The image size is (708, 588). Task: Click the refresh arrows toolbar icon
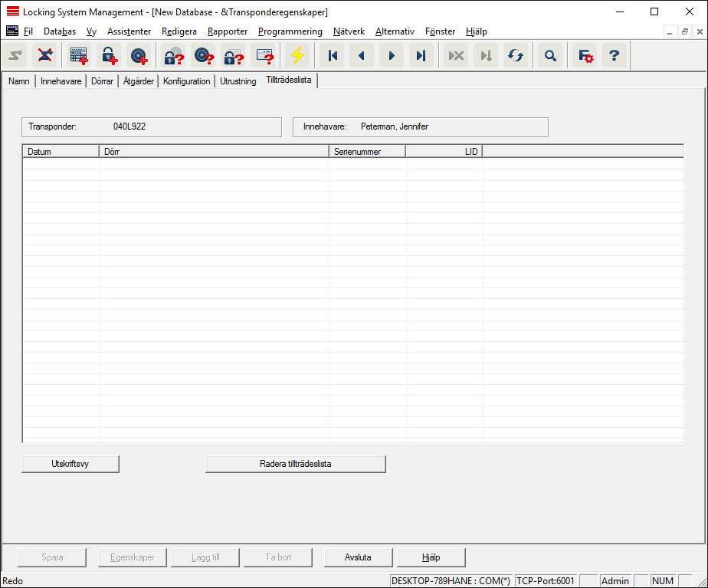[515, 56]
